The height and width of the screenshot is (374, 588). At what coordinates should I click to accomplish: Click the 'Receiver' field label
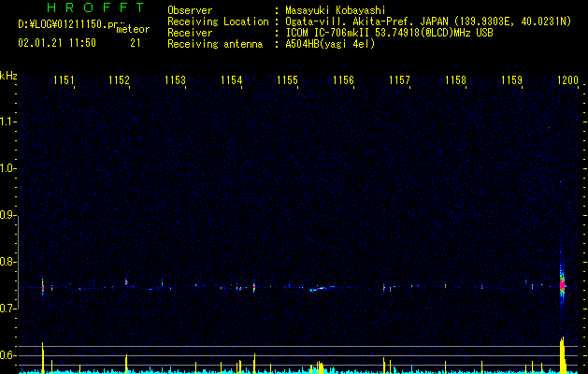coord(190,33)
